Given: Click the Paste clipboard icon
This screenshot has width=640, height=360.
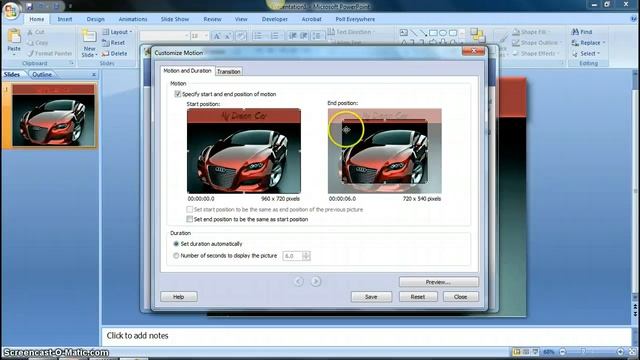Looking at the screenshot, I should 14,37.
